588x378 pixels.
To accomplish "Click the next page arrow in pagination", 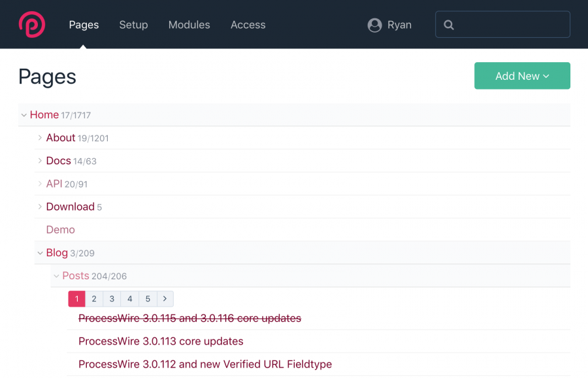I will tap(165, 299).
